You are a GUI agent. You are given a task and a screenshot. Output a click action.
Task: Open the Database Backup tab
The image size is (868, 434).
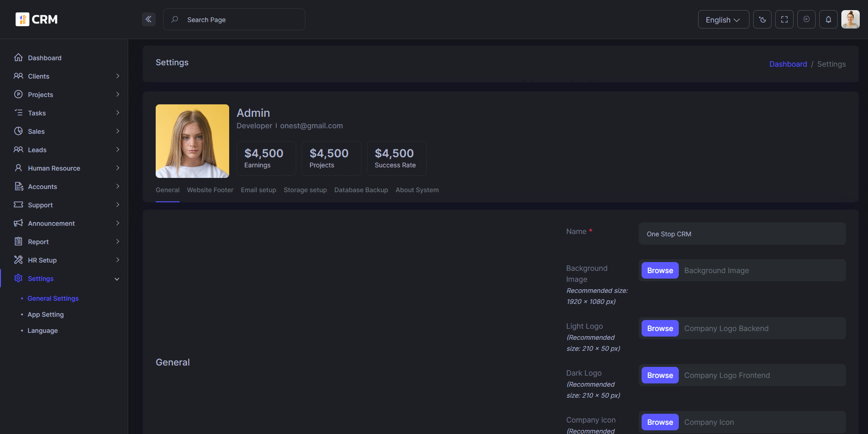pos(361,190)
